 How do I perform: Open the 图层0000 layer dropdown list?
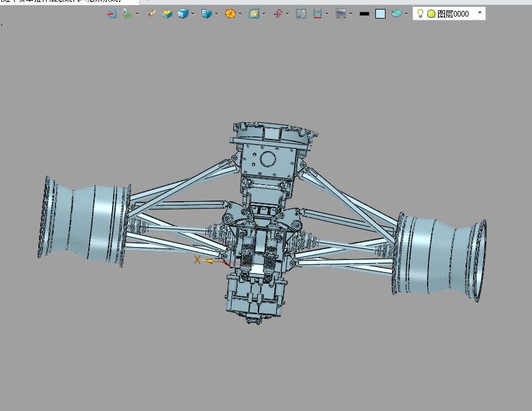[x=480, y=13]
